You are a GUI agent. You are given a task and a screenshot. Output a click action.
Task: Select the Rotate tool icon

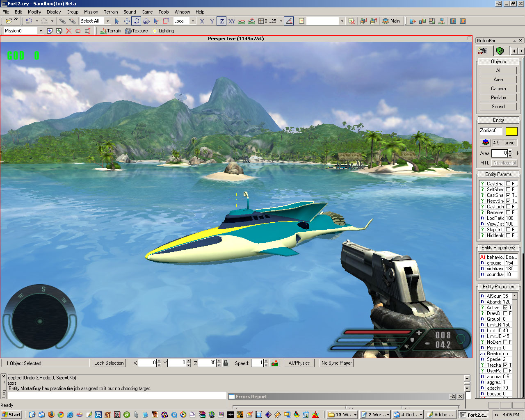pos(137,21)
